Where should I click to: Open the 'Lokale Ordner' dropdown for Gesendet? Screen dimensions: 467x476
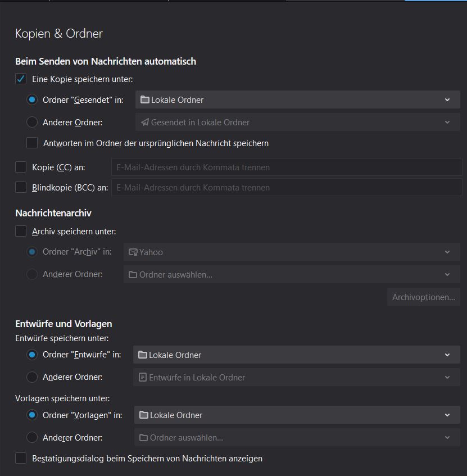click(x=297, y=100)
